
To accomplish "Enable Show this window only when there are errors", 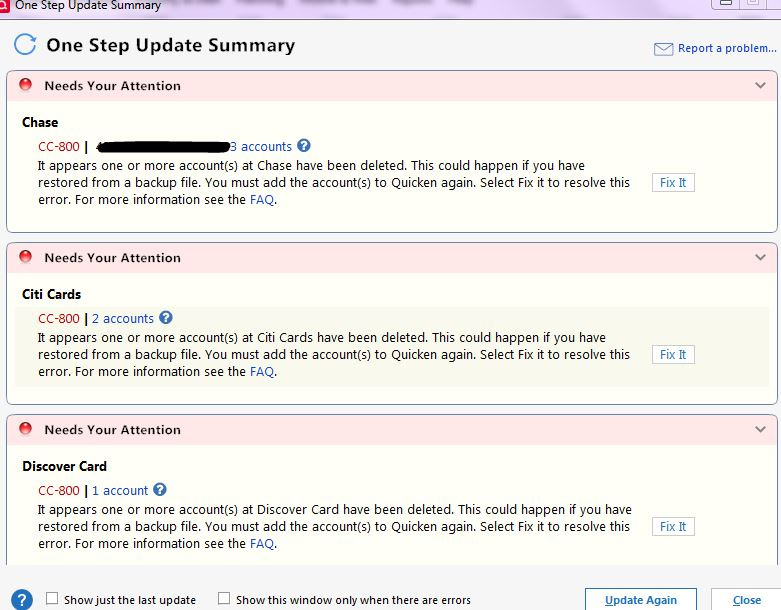I will pyautogui.click(x=224, y=598).
